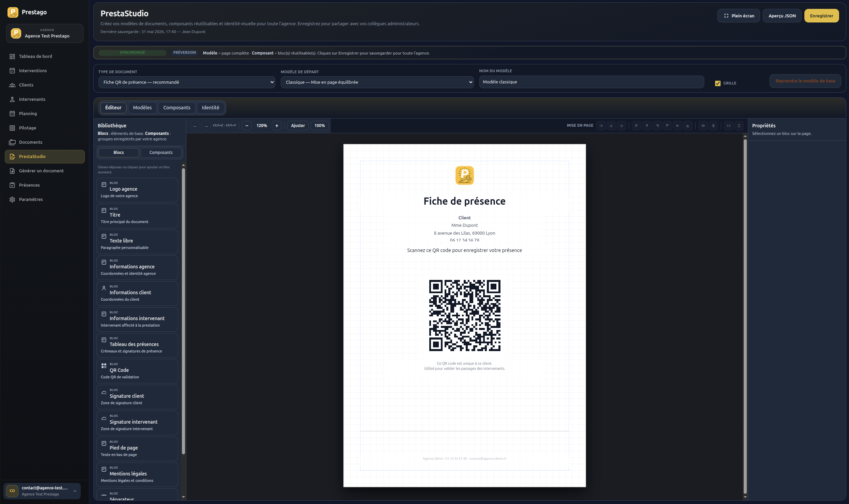849x504 pixels.
Task: Align horizontal center layout icon
Action: (x=647, y=126)
